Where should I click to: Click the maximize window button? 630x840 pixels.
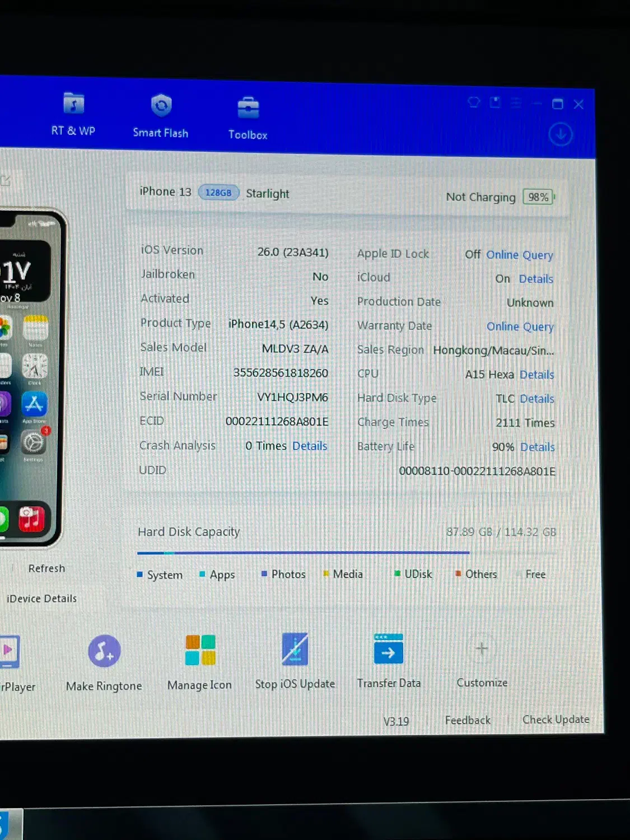click(x=557, y=104)
